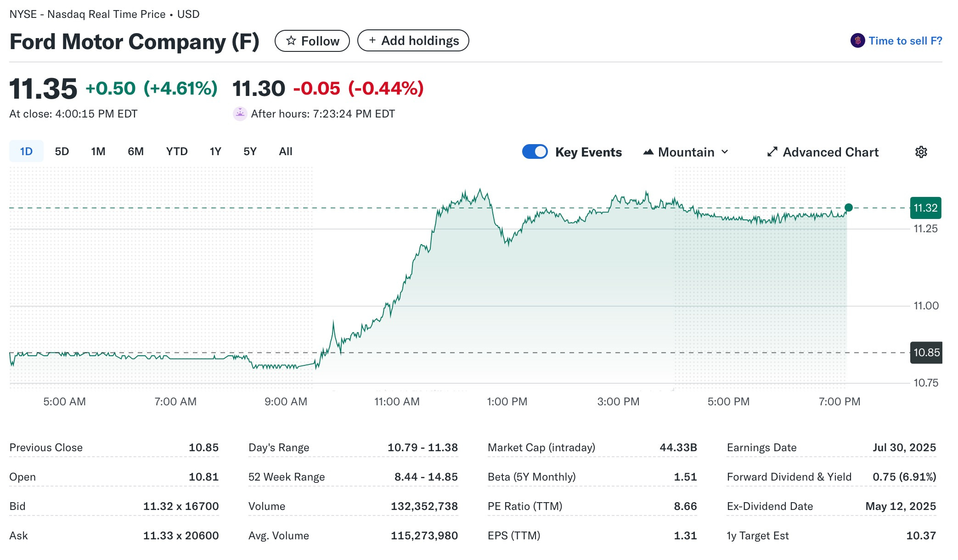Click the green dot marker at end of chart line
This screenshot has width=958, height=560.
coord(848,207)
